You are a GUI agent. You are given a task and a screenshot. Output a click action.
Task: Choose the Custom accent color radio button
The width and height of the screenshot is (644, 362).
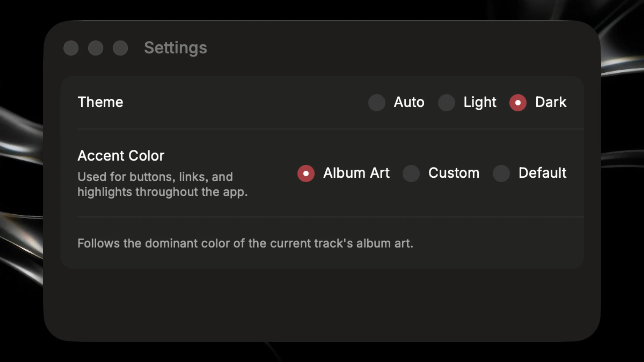(x=411, y=173)
